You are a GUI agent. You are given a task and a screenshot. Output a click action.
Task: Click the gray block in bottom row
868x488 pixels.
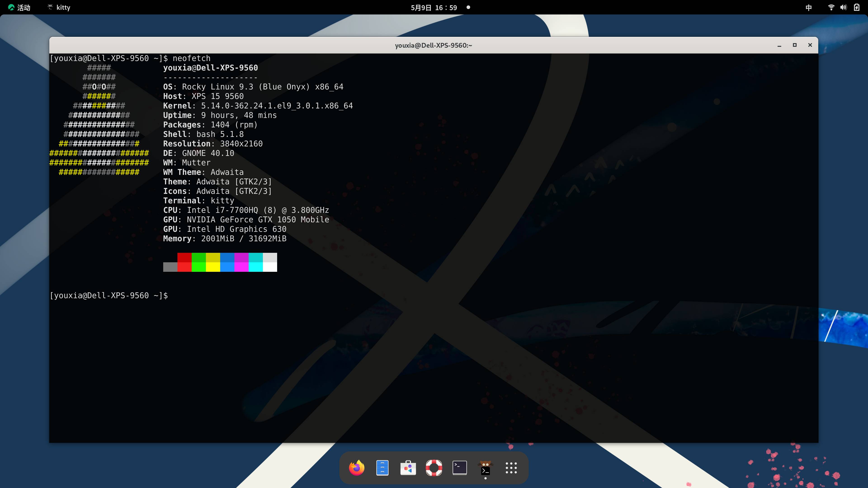(170, 267)
